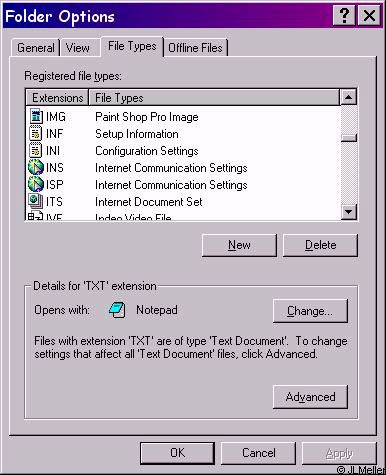Sort list by Extensions column header
Image resolution: width=386 pixels, height=475 pixels.
57,98
